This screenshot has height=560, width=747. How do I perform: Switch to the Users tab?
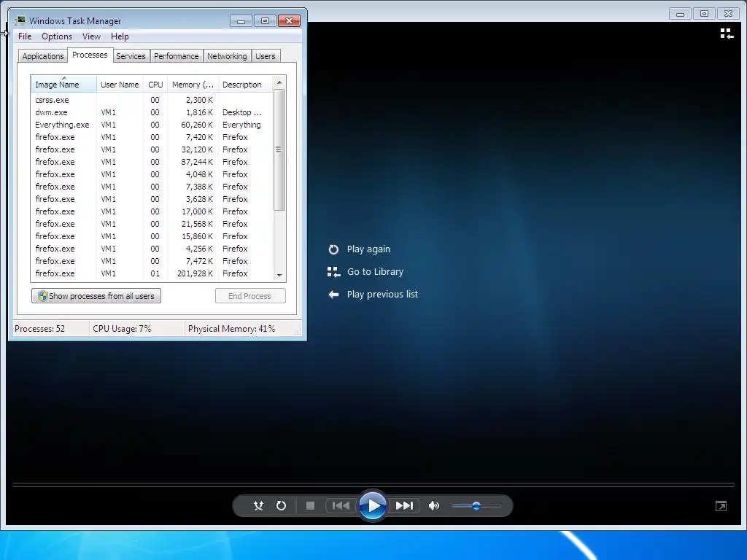click(265, 56)
